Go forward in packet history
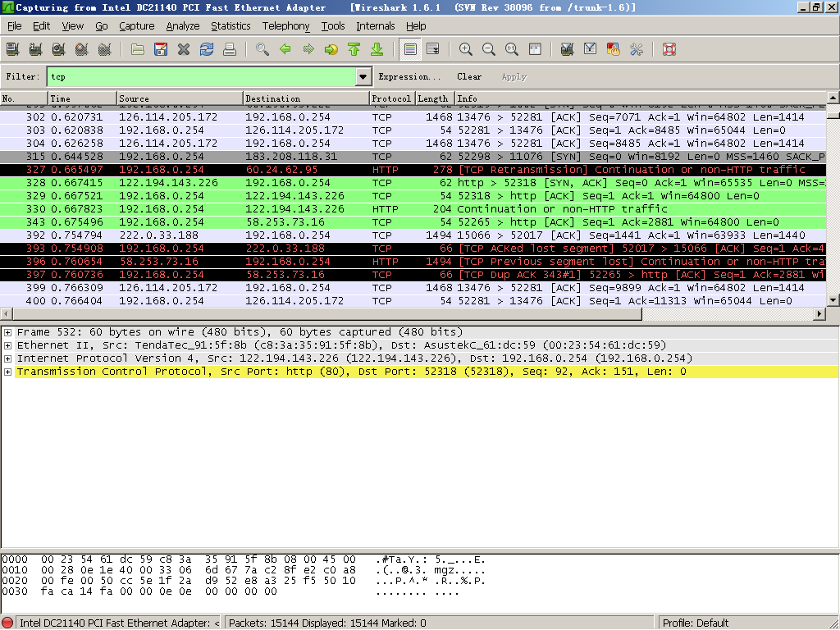The width and height of the screenshot is (840, 630). pos(308,49)
